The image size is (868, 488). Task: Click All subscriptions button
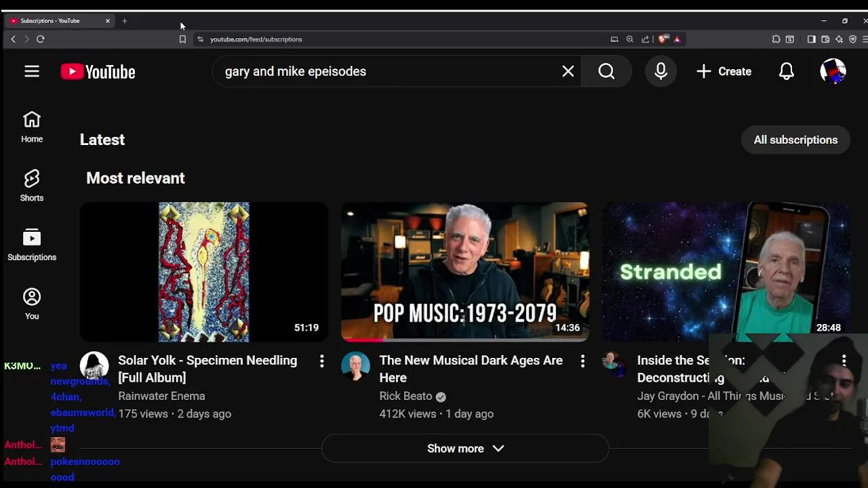coord(795,140)
